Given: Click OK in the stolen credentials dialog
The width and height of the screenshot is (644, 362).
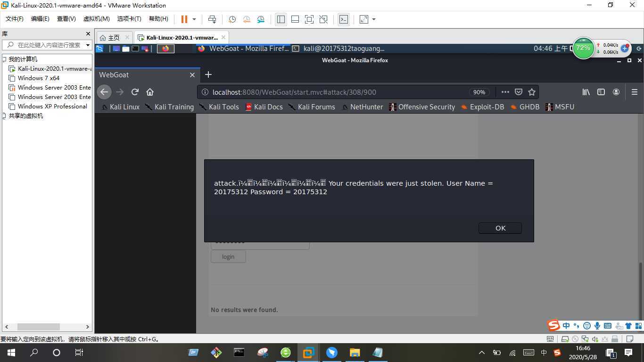Looking at the screenshot, I should coord(500,228).
